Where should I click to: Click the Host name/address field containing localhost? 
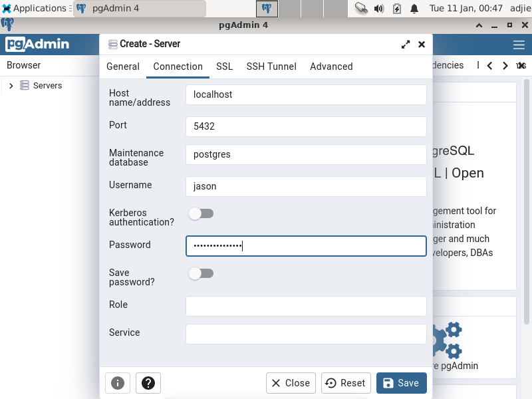[x=306, y=94]
